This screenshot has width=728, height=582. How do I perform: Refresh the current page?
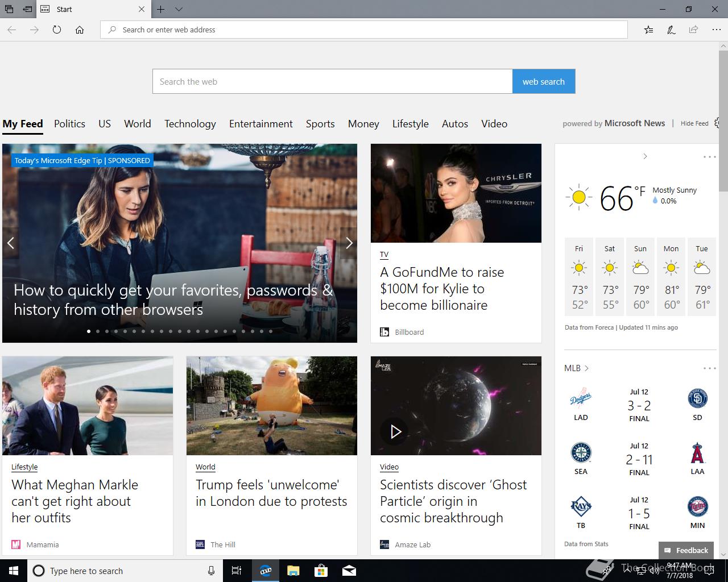pyautogui.click(x=57, y=30)
